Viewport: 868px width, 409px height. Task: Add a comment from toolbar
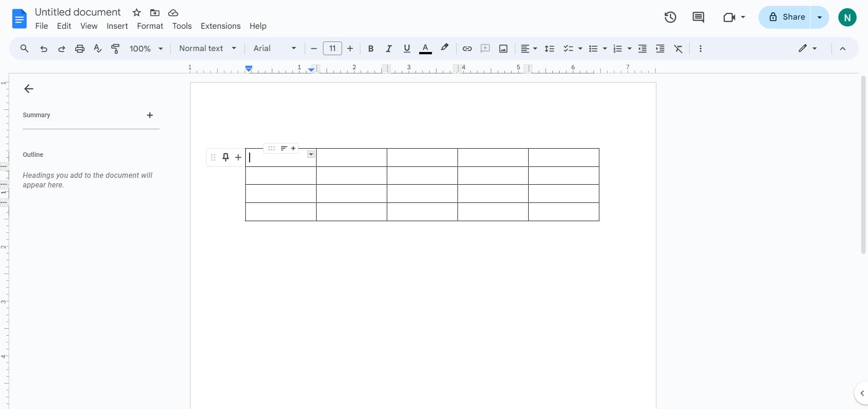(485, 48)
